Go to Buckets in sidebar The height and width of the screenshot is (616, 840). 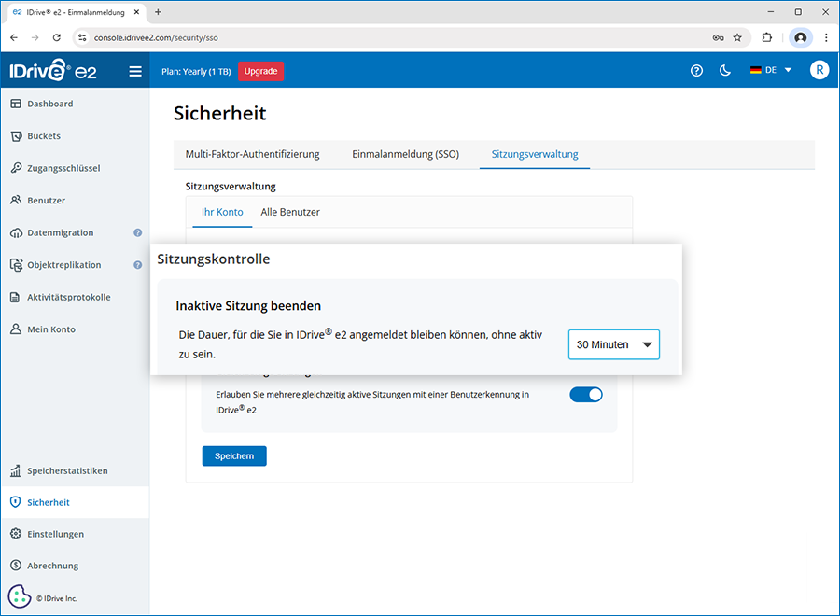coord(44,136)
